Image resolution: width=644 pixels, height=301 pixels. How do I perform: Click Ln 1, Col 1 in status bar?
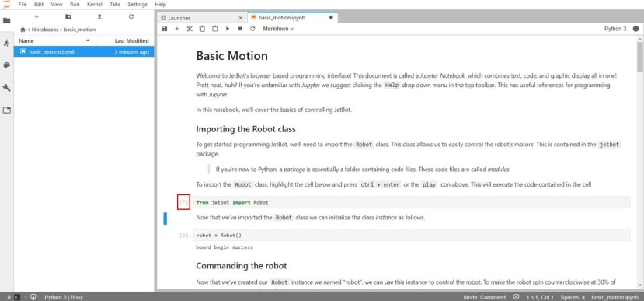coord(540,297)
